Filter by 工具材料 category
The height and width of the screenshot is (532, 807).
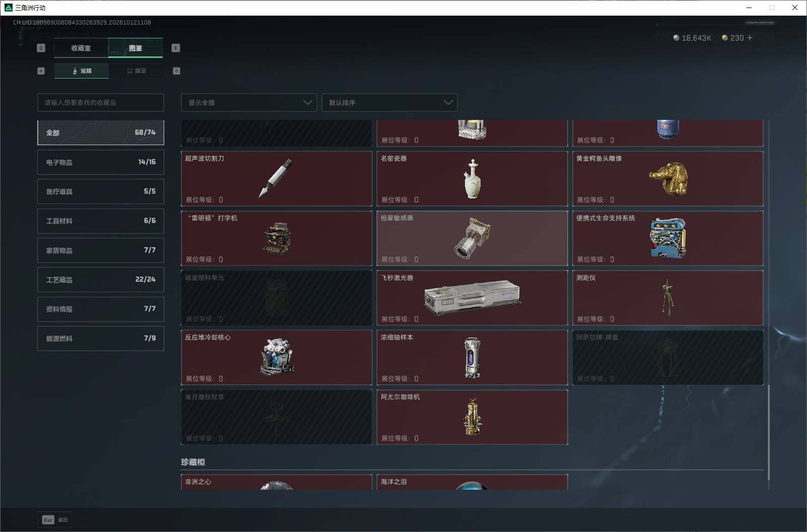click(101, 221)
